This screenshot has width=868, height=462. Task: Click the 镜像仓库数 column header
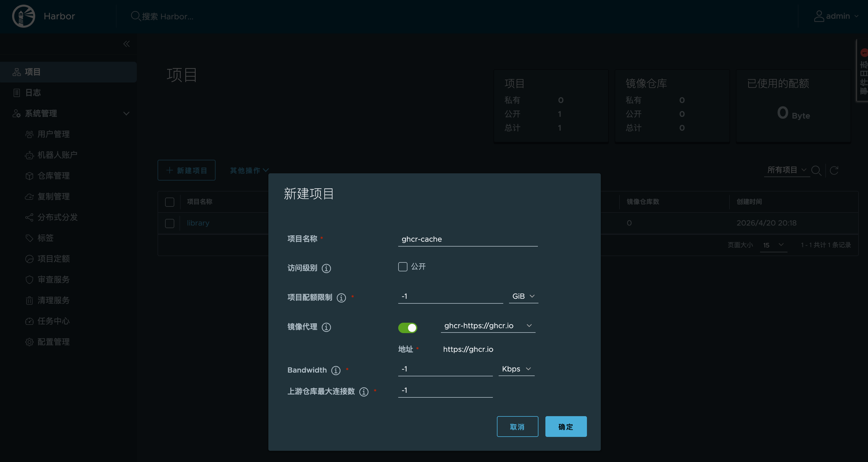tap(643, 202)
